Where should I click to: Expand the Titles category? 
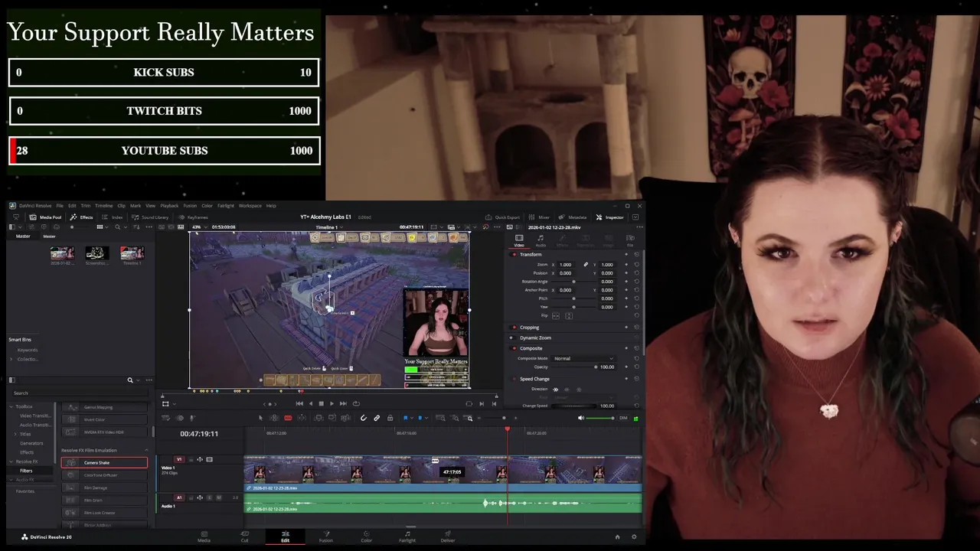(17, 434)
